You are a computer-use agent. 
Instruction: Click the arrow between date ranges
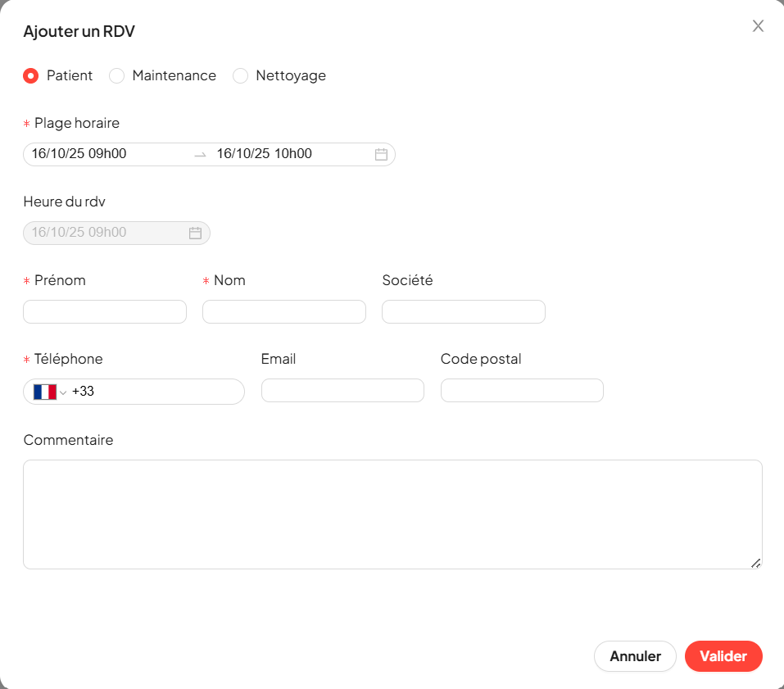[200, 154]
